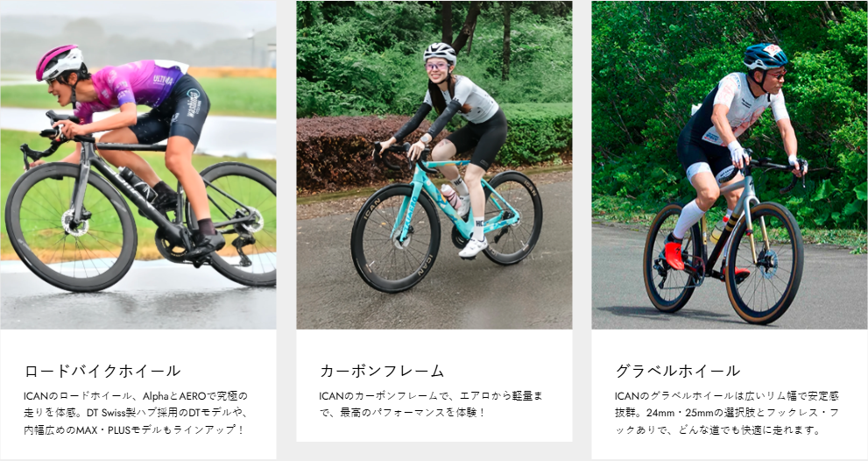Screen dimensions: 868x461
Task: Click the pink helmet of the racing cyclist
Action: coord(60,61)
